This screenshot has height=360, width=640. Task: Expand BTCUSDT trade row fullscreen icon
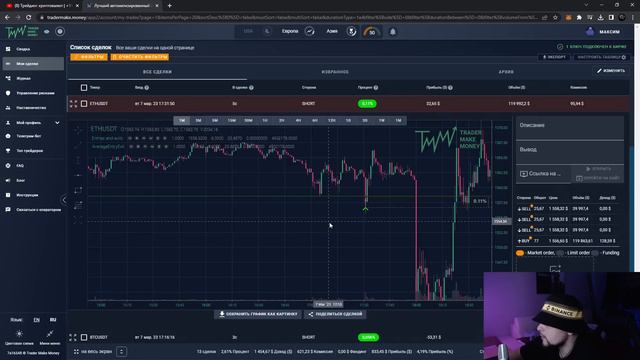(x=73, y=337)
